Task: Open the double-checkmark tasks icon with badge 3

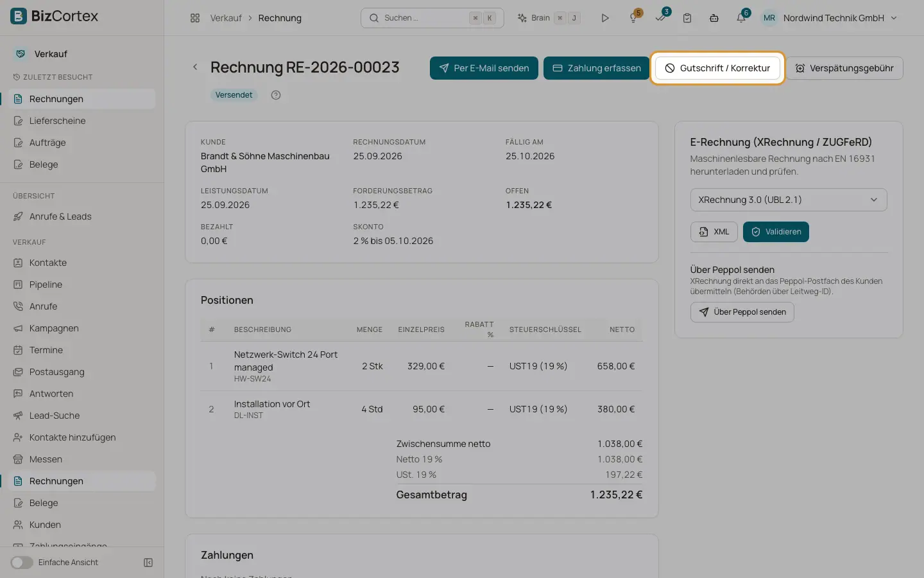Action: pyautogui.click(x=661, y=18)
